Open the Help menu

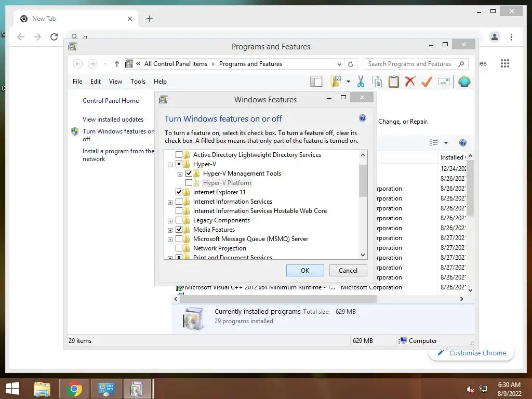pyautogui.click(x=160, y=82)
